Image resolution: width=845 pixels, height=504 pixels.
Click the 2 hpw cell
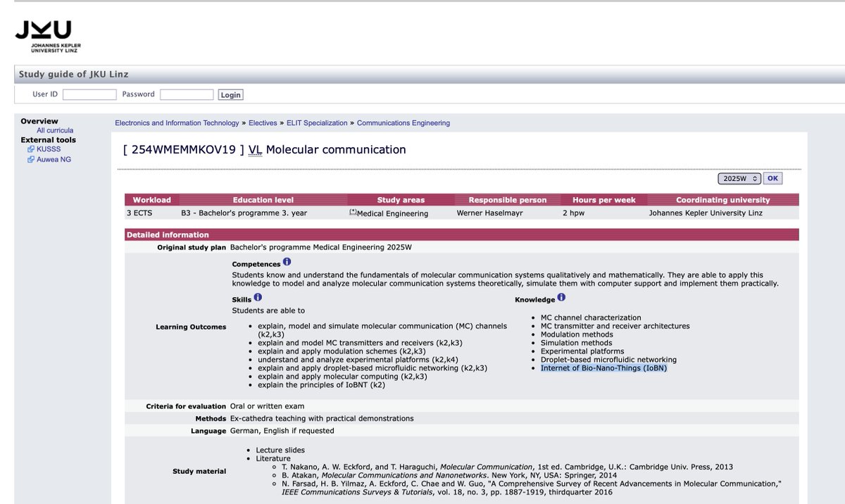coord(574,213)
